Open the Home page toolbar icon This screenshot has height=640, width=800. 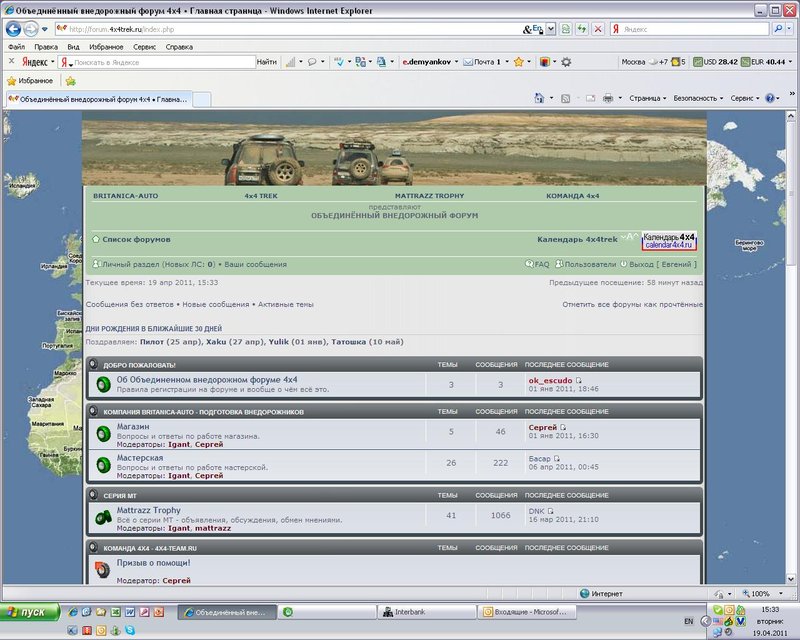pyautogui.click(x=540, y=98)
